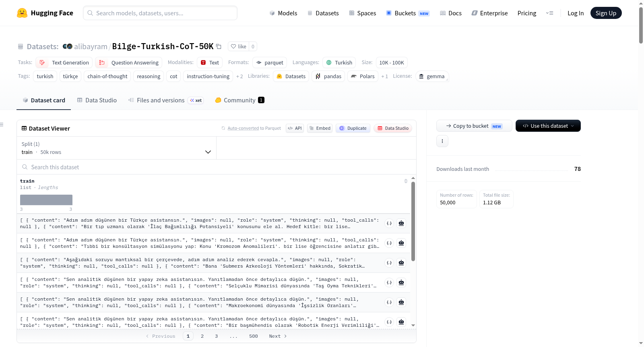Image resolution: width=644 pixels, height=347 pixels.
Task: Open JSON view for the 'Submers Arkeoloji' row
Action: click(x=389, y=263)
